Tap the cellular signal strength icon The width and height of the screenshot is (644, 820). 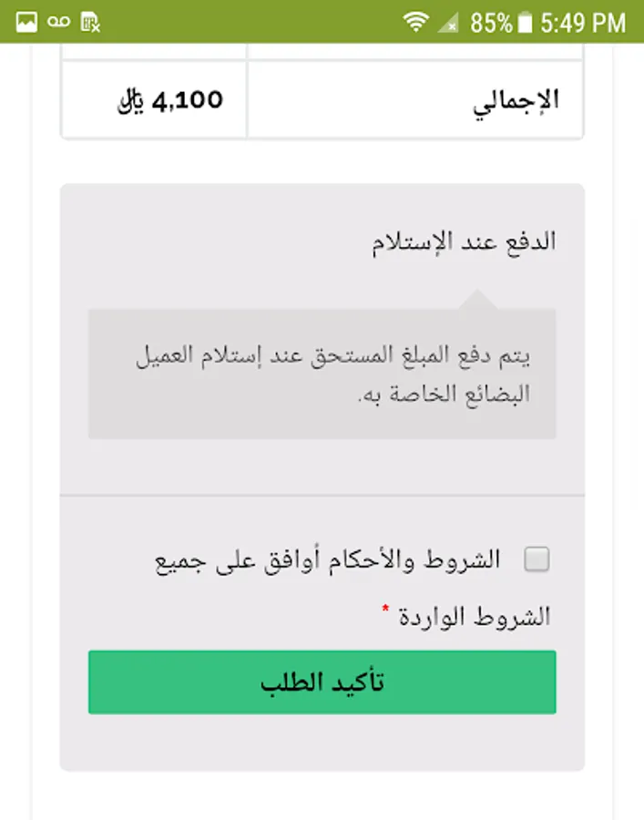(448, 22)
